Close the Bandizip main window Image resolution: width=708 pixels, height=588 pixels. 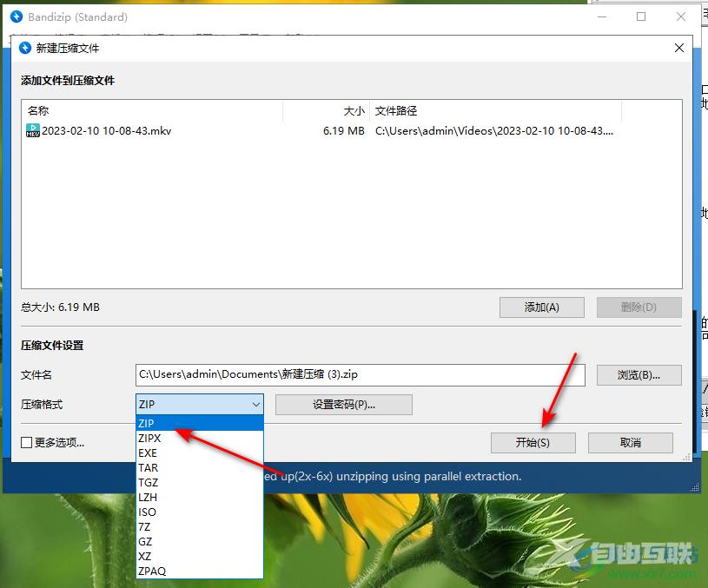pyautogui.click(x=681, y=17)
